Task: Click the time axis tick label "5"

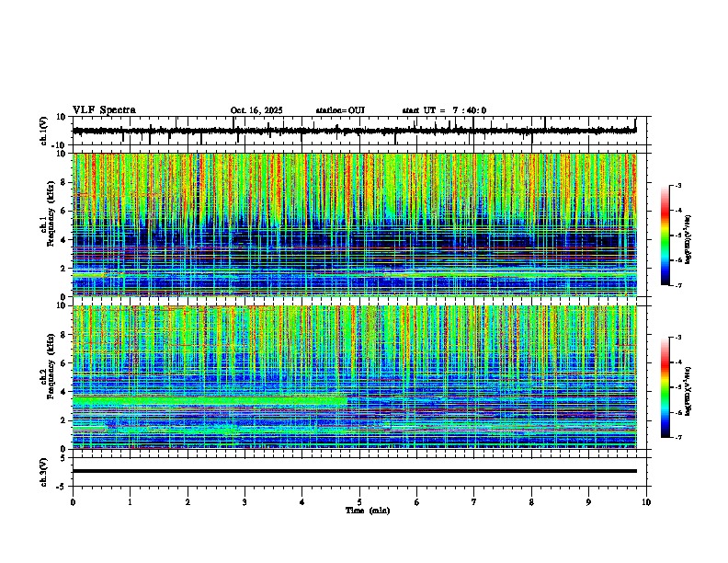Action: (x=359, y=502)
